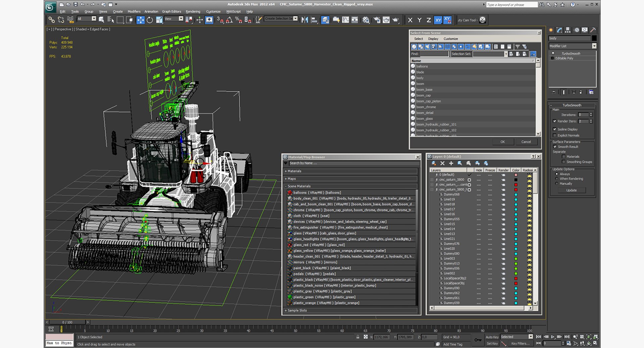Screen dimensions: 644x348
Task: Activate the Select and Move tool
Action: coord(140,20)
